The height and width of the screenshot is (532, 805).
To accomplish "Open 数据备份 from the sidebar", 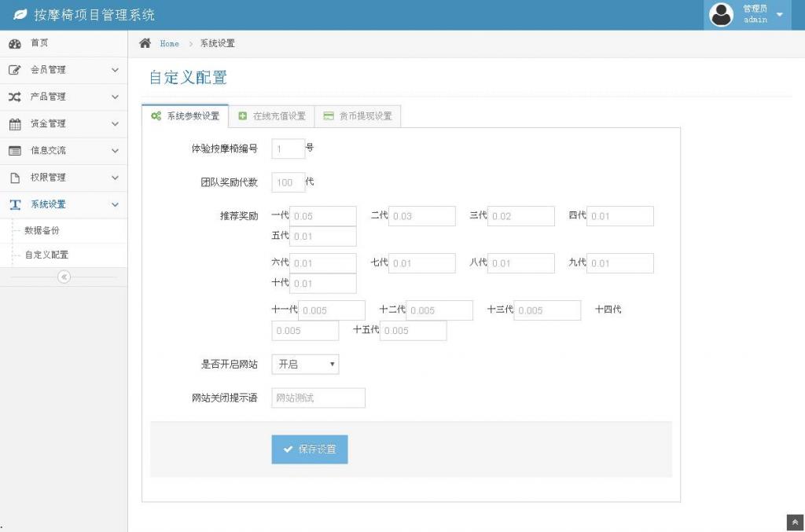I will point(45,230).
